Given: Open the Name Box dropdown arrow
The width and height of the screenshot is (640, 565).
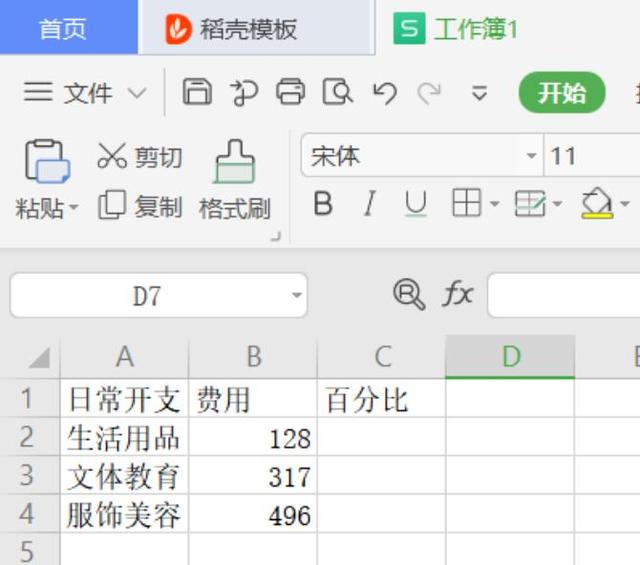Looking at the screenshot, I should pyautogui.click(x=297, y=295).
